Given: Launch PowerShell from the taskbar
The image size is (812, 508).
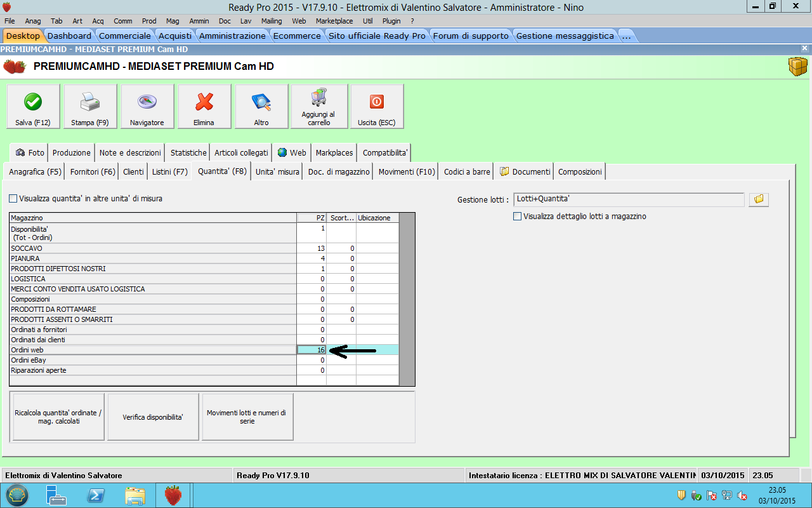Looking at the screenshot, I should pos(96,495).
